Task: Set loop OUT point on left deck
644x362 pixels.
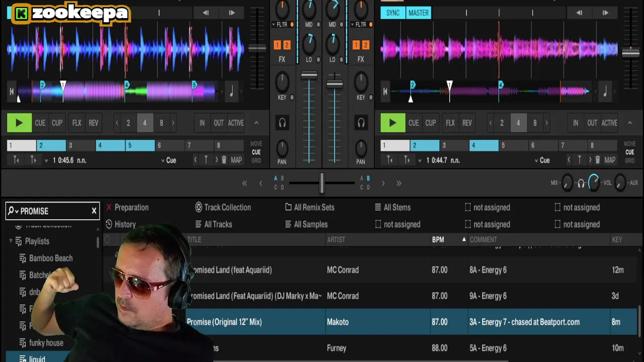Action: [218, 123]
